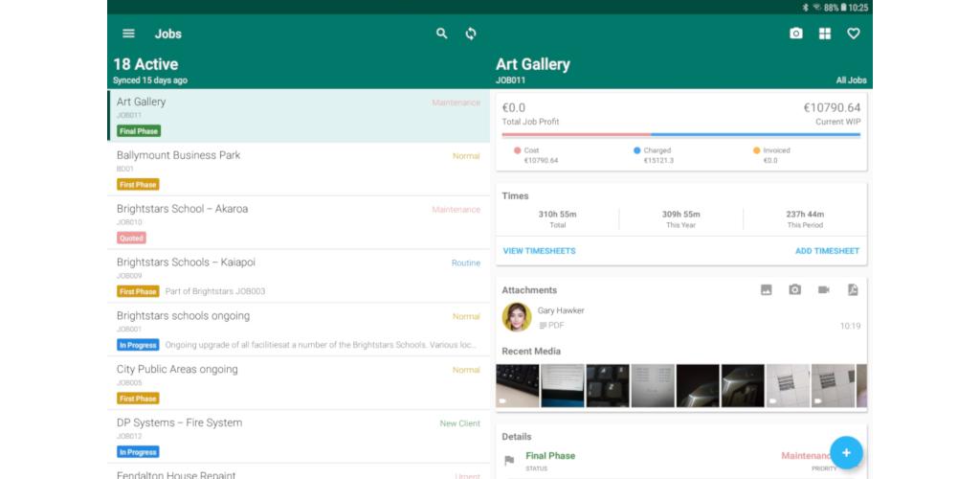Click €10790.64 Current WIP value
The image size is (980, 479).
coord(832,107)
